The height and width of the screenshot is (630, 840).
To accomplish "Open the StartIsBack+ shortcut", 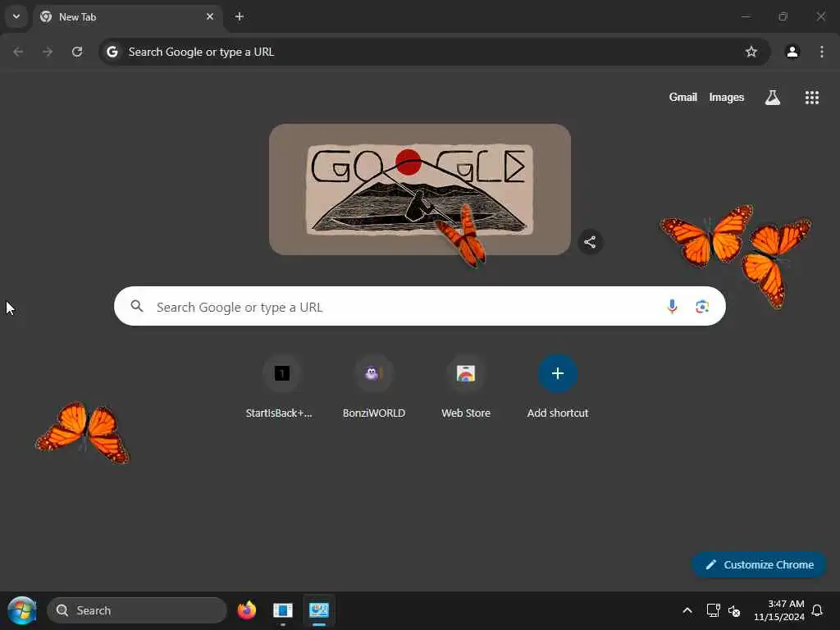I will [x=282, y=387].
